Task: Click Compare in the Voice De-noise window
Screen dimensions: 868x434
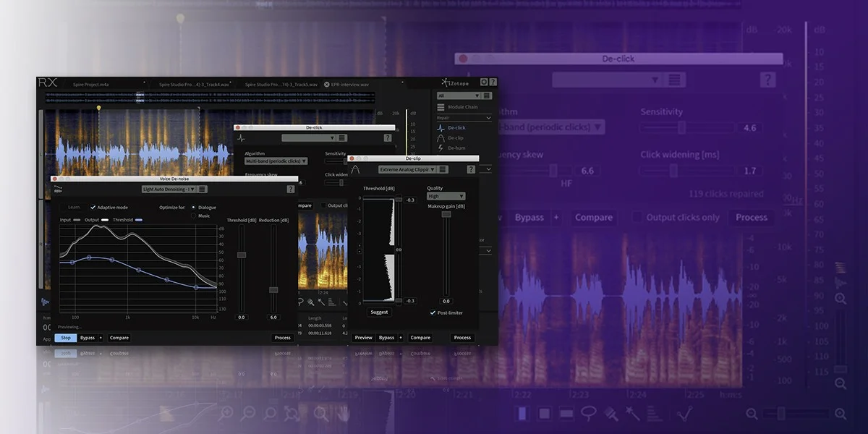Action: coord(119,338)
